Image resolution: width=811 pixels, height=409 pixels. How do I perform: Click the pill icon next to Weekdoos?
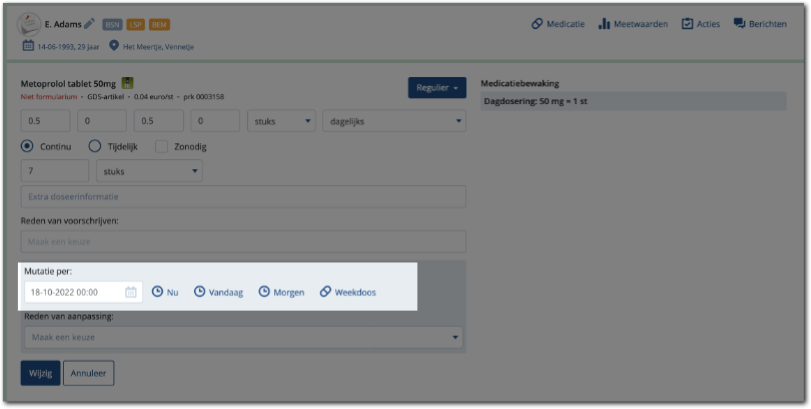pos(325,292)
